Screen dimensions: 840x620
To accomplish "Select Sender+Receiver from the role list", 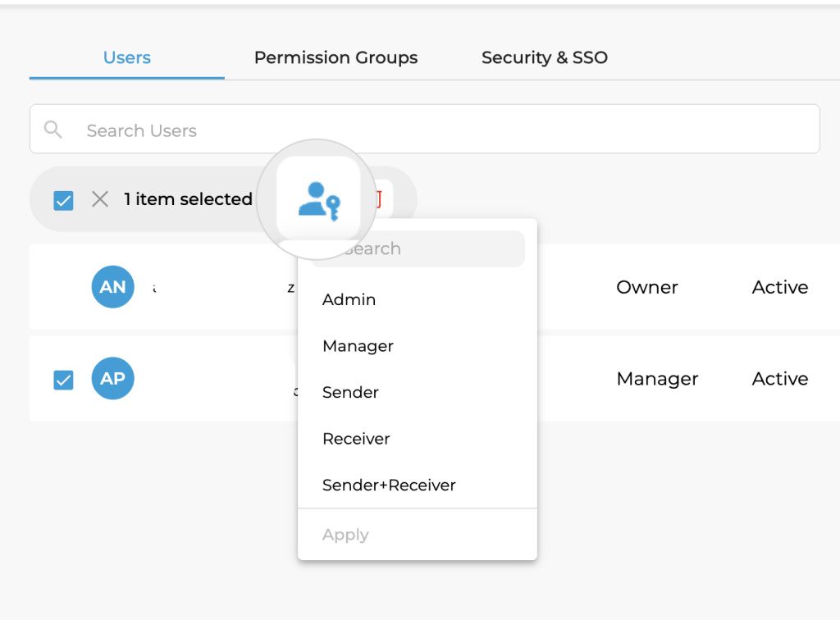I will [x=389, y=485].
